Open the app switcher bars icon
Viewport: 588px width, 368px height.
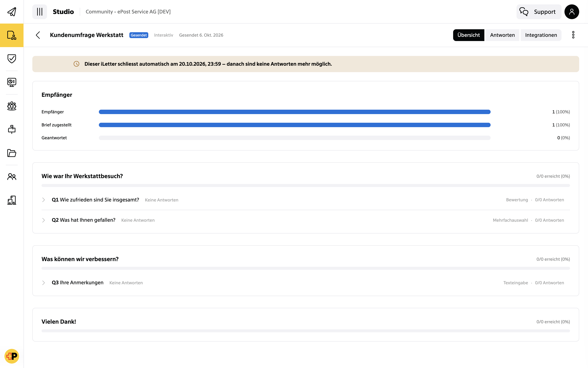click(x=40, y=12)
